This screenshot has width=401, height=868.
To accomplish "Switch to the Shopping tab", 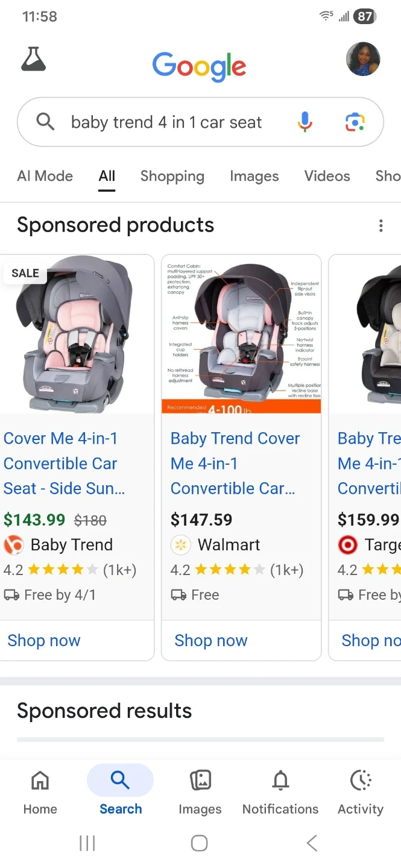I will point(172,176).
